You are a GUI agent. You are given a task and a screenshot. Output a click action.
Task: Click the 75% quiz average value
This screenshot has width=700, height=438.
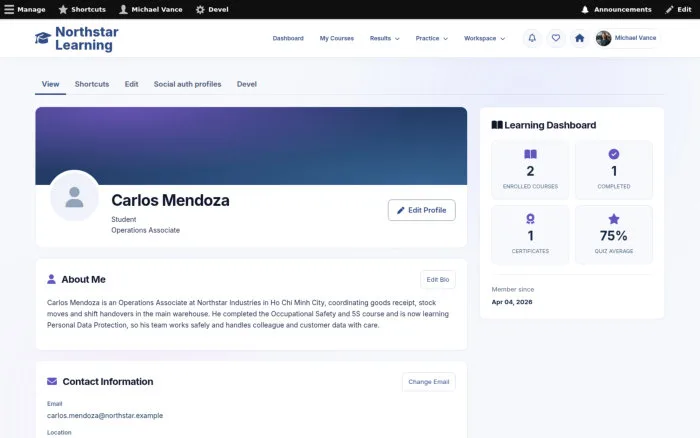[x=613, y=236]
